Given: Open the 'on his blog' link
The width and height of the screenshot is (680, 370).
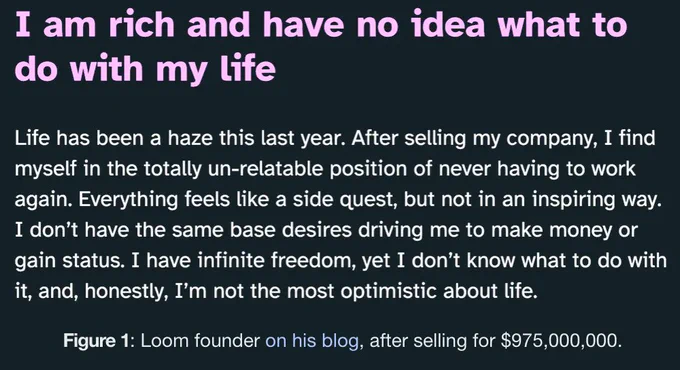Looking at the screenshot, I should click(312, 341).
